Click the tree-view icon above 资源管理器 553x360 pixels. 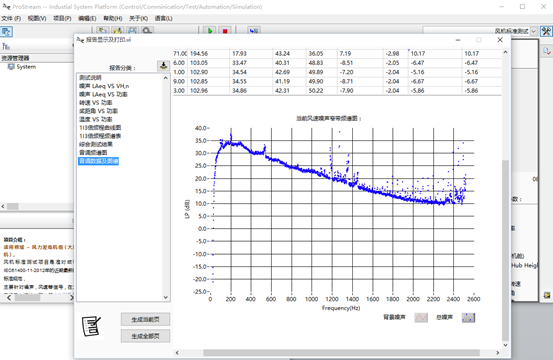pos(6,46)
